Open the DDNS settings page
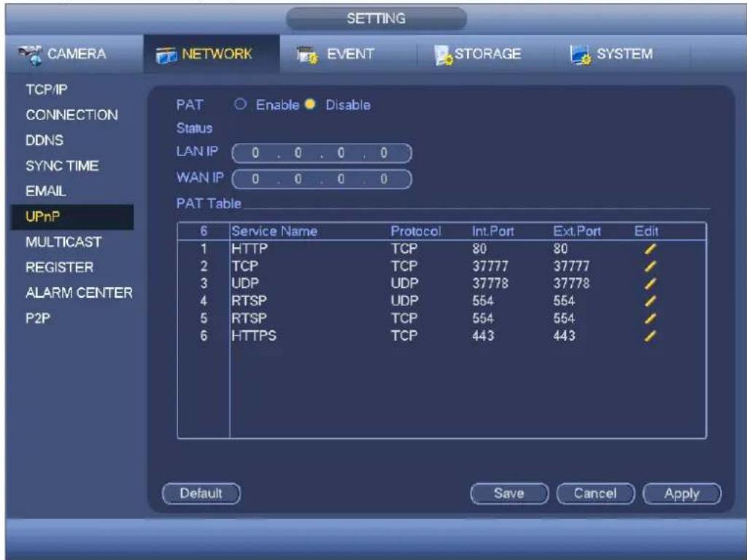747x560 pixels. click(x=44, y=141)
